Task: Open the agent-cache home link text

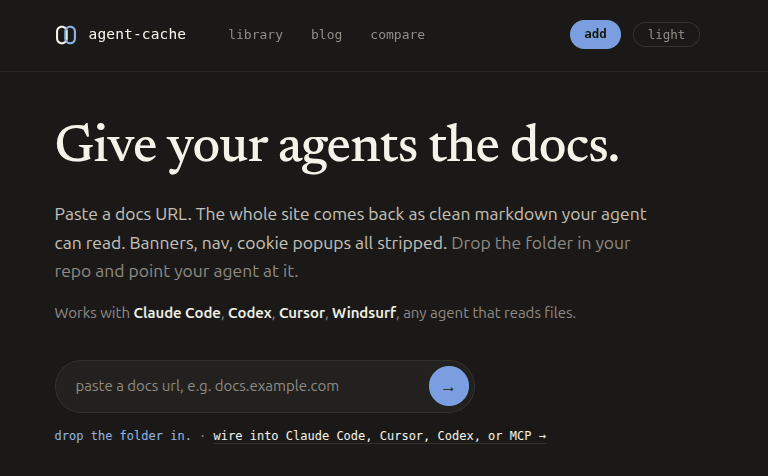Action: 137,34
